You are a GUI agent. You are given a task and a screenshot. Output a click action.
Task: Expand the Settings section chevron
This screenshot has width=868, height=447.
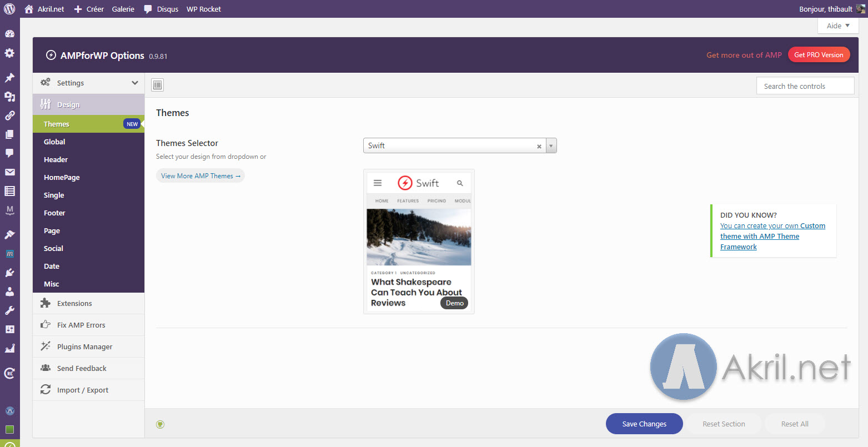134,83
